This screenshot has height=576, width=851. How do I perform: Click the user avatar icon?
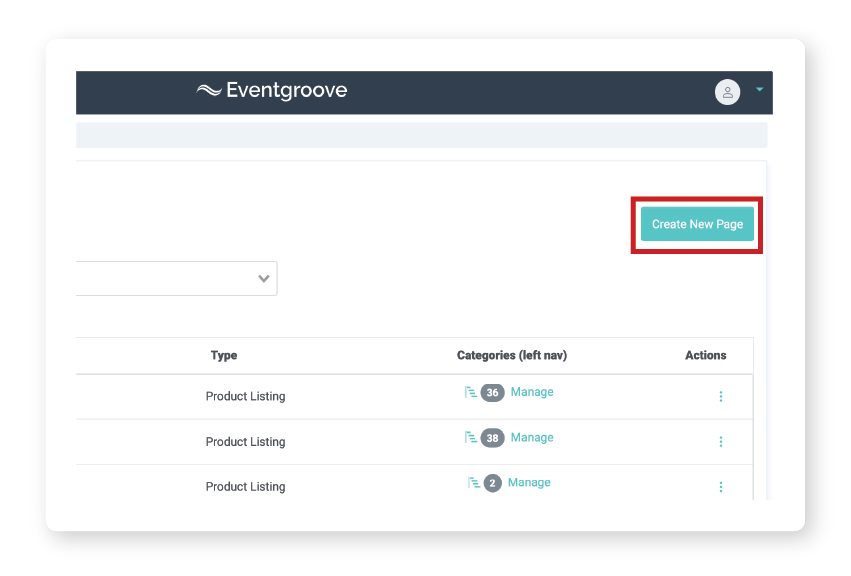pos(727,92)
